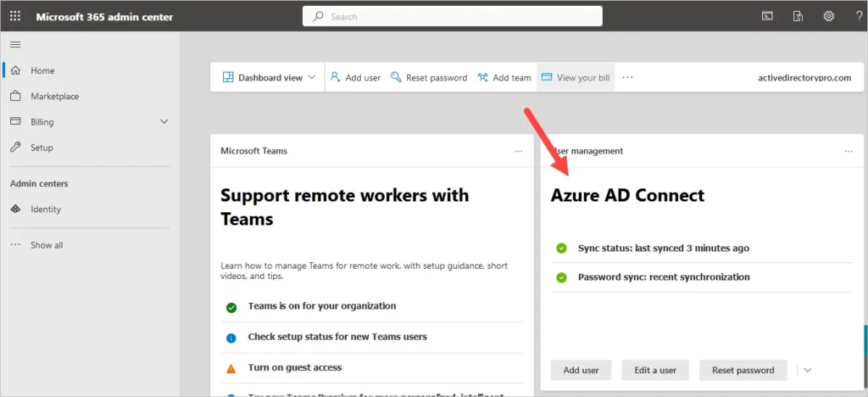Click the Add team people icon
Image resolution: width=868 pixels, height=397 pixels.
tap(482, 77)
